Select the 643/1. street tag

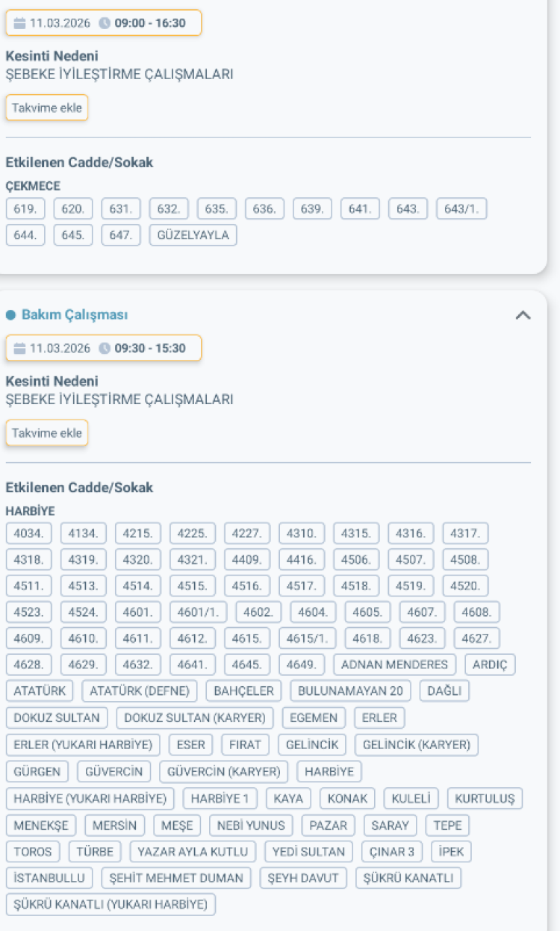pos(461,209)
